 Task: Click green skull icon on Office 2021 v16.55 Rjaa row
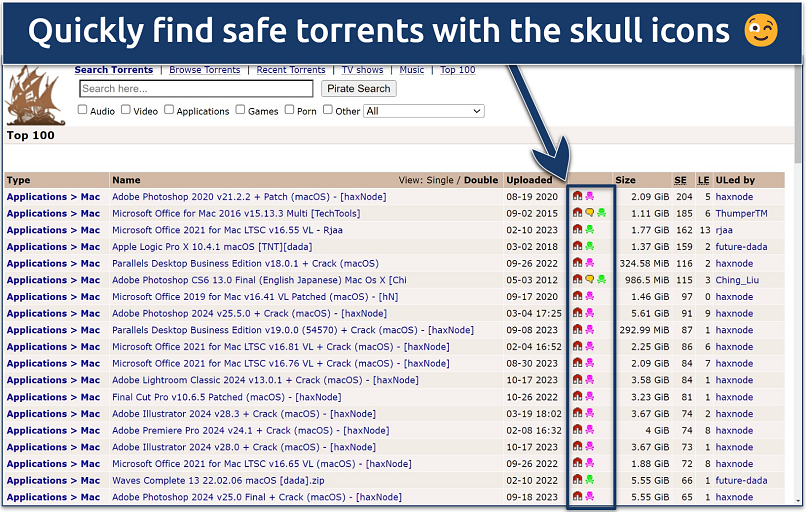click(x=590, y=229)
